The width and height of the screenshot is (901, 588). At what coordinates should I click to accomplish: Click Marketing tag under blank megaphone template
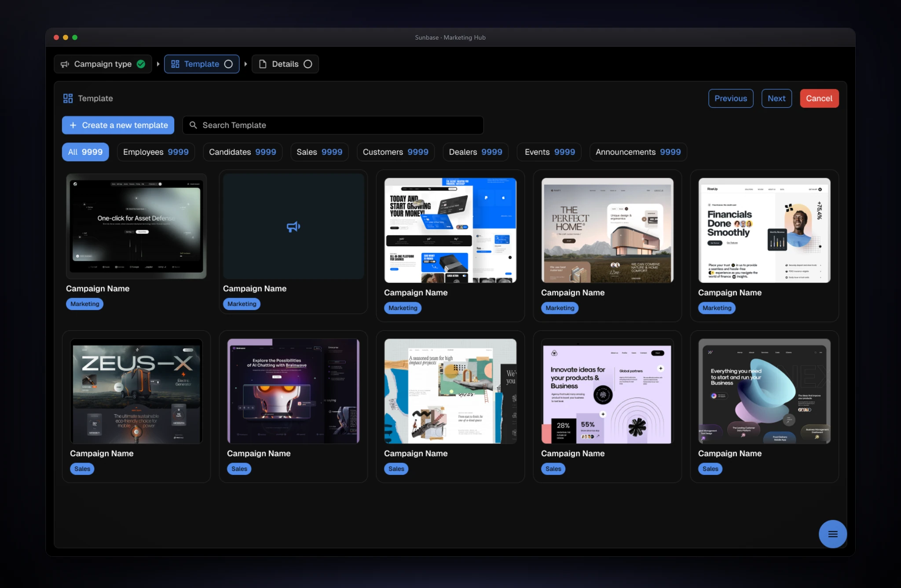tap(242, 304)
